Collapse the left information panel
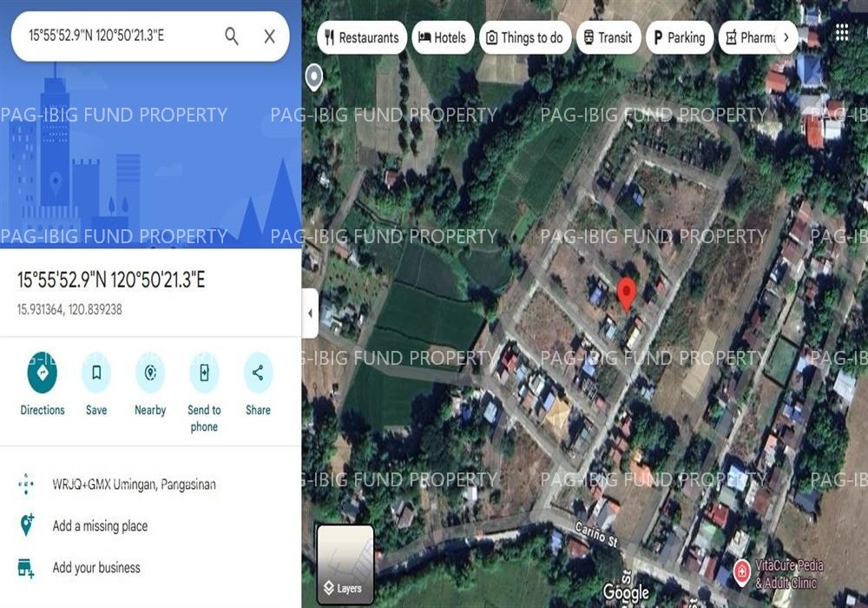Image resolution: width=868 pixels, height=608 pixels. click(310, 314)
